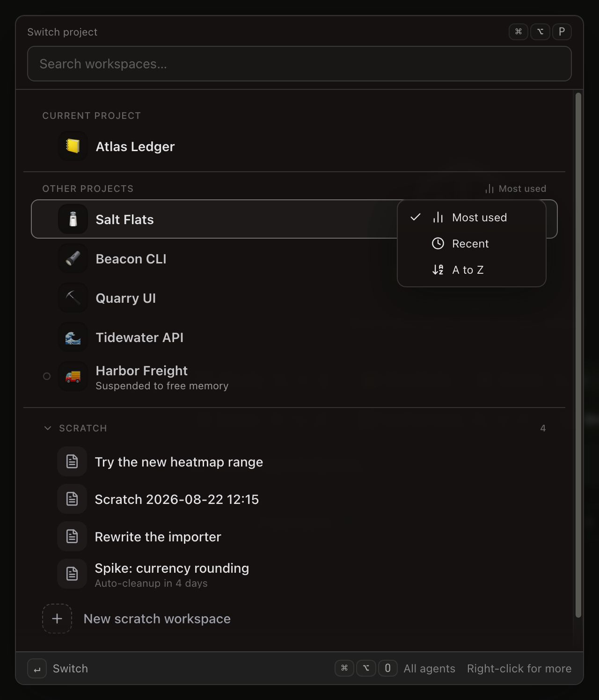Click the Beacon CLI flashlight icon
The image size is (599, 700).
tap(73, 258)
